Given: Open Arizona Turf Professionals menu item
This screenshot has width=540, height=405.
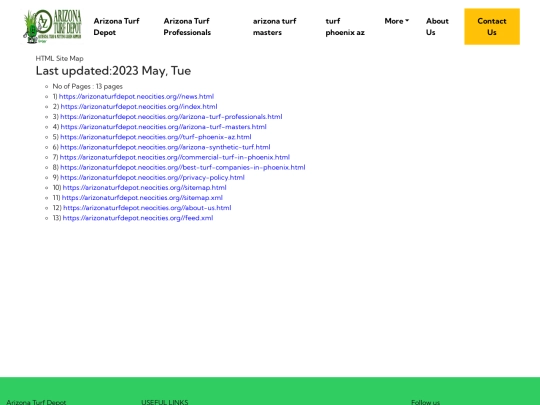Looking at the screenshot, I should pos(187,27).
